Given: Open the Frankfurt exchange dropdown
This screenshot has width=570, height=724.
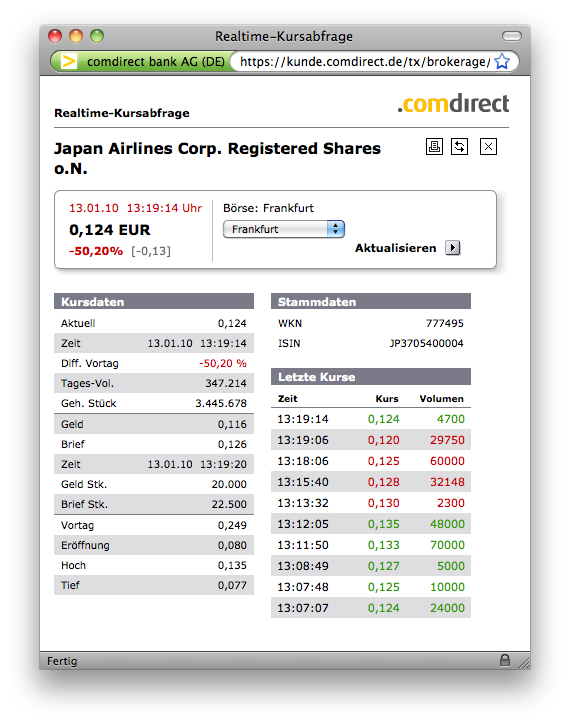Looking at the screenshot, I should pyautogui.click(x=284, y=229).
